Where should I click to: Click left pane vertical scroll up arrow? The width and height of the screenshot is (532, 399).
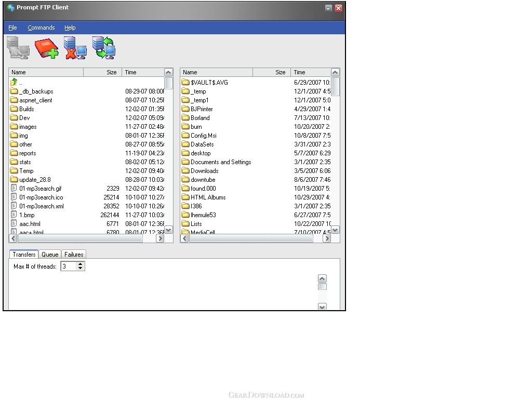[x=169, y=72]
